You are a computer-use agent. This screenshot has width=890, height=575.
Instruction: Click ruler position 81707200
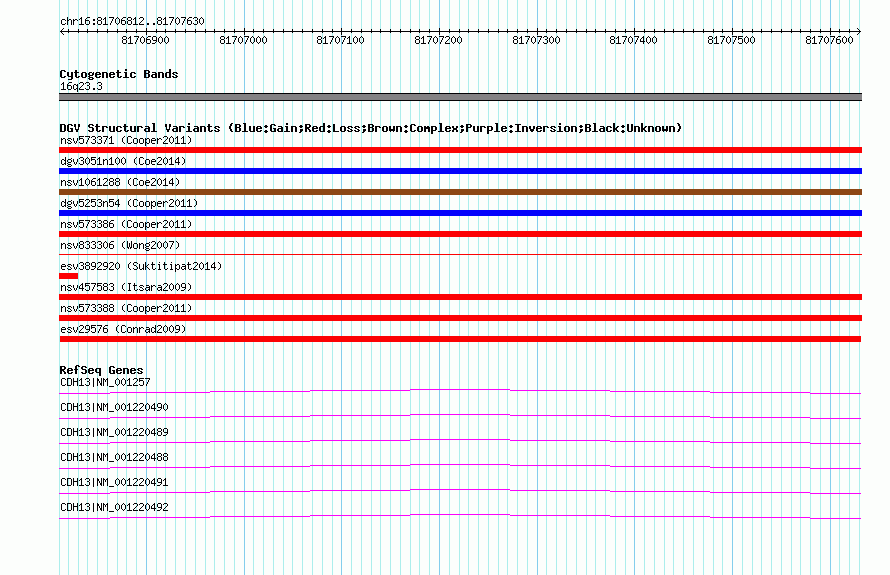pos(438,40)
